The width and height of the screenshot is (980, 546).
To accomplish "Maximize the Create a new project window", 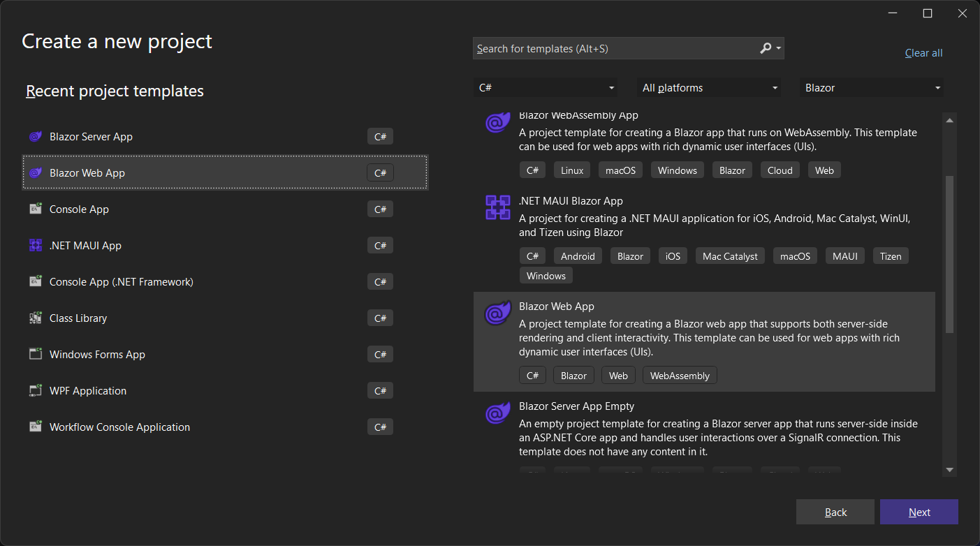I will pos(927,13).
